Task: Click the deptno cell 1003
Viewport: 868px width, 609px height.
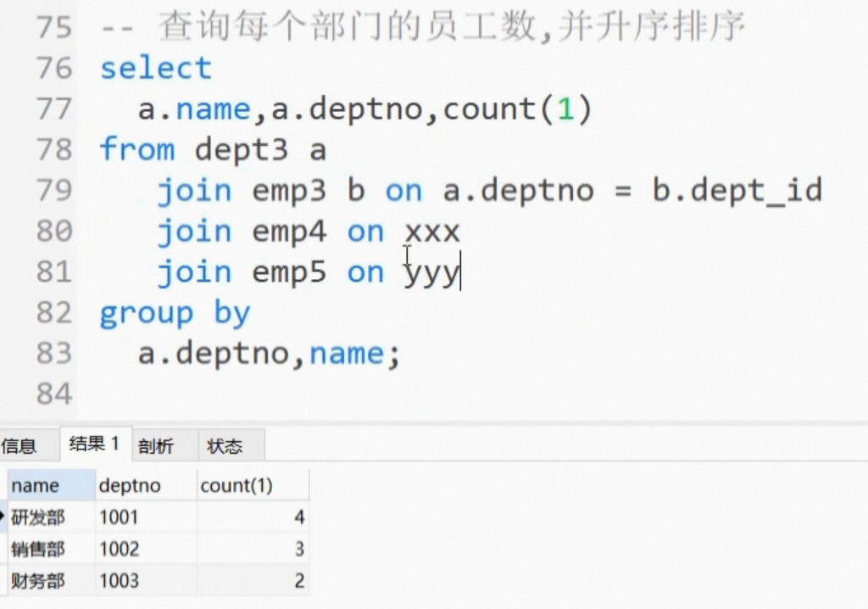Action: (x=146, y=581)
